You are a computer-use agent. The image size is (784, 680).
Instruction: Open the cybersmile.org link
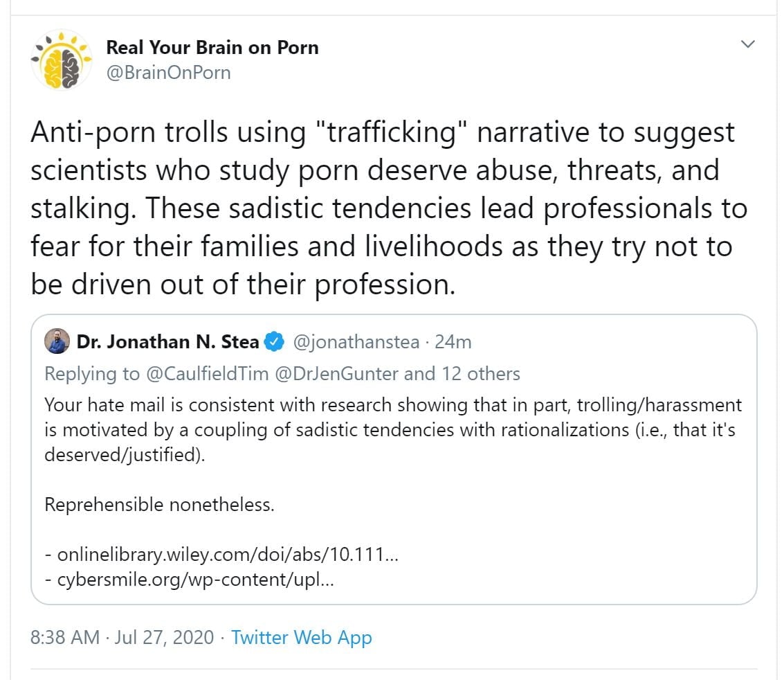click(196, 579)
